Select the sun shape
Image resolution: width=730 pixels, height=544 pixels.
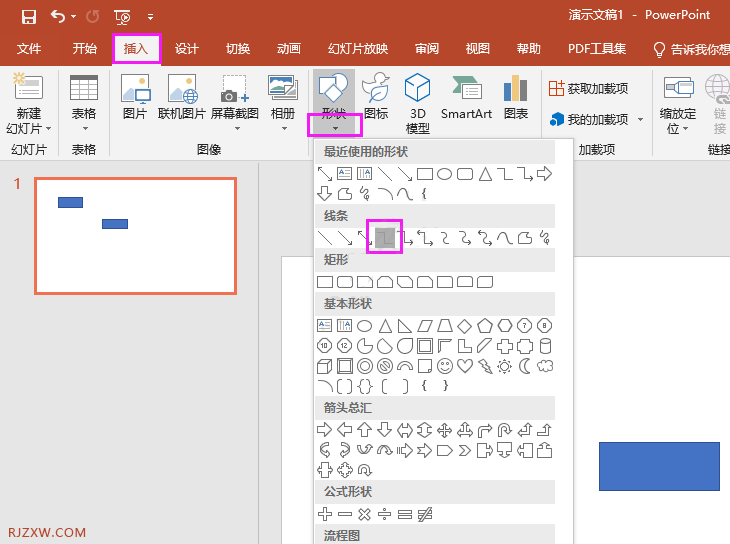tap(505, 367)
